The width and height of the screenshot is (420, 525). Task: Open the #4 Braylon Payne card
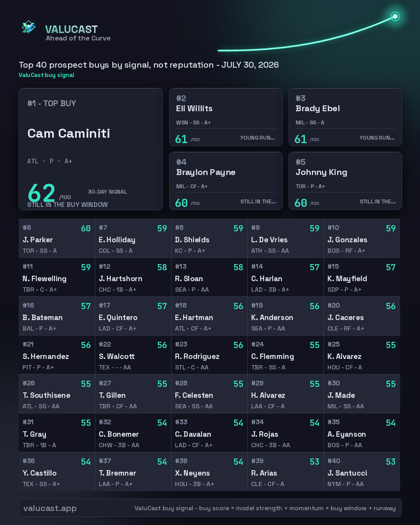(x=226, y=181)
